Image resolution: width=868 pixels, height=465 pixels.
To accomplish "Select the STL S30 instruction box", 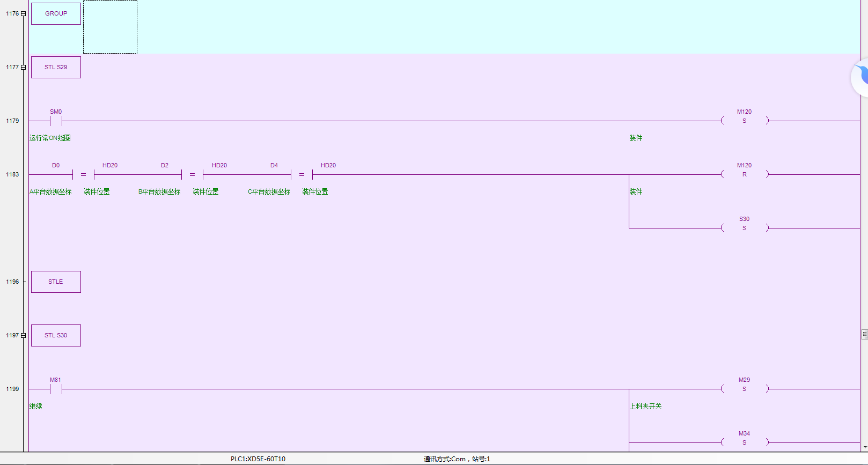I will click(x=56, y=336).
